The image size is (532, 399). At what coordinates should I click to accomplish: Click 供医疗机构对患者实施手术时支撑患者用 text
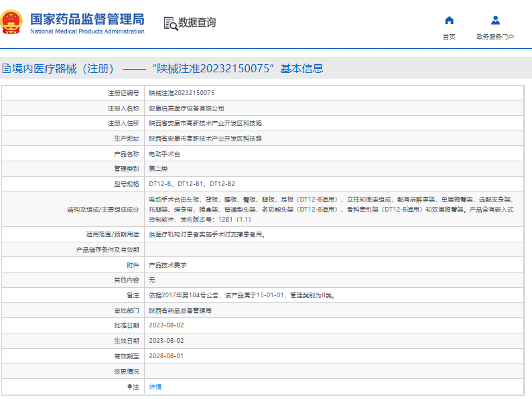pos(207,234)
